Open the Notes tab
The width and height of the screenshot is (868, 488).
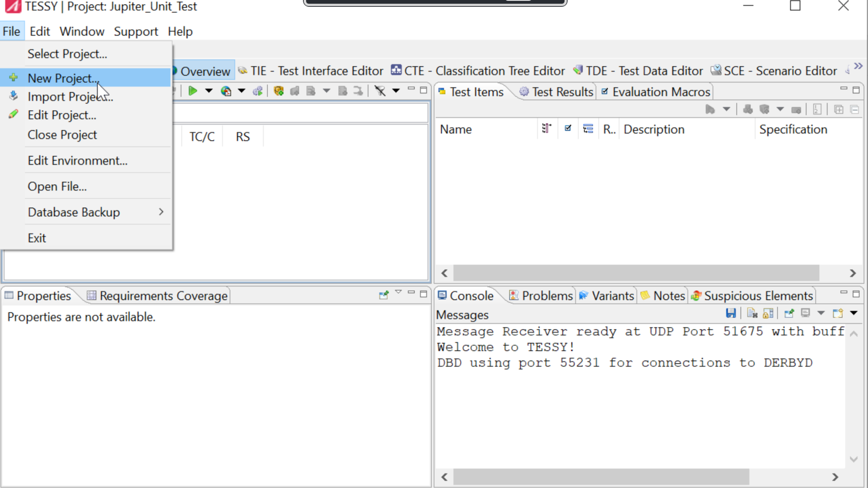(x=663, y=296)
